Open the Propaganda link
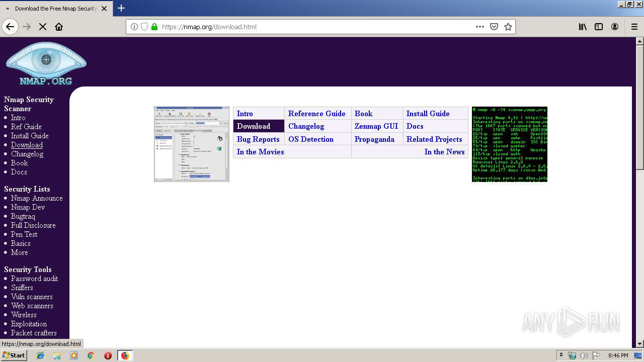The width and height of the screenshot is (644, 362). point(374,139)
